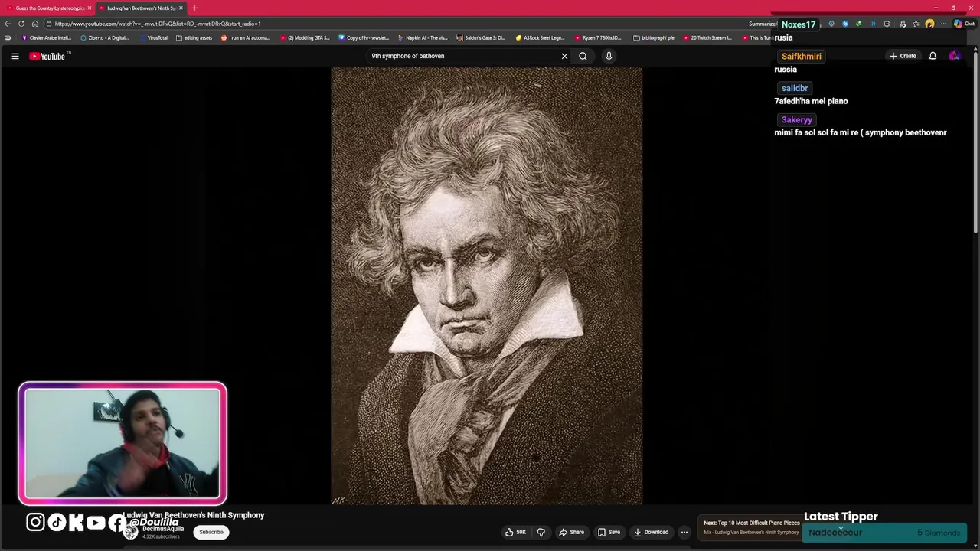Start voice search with the microphone
This screenshot has height=551, width=980.
(x=609, y=56)
